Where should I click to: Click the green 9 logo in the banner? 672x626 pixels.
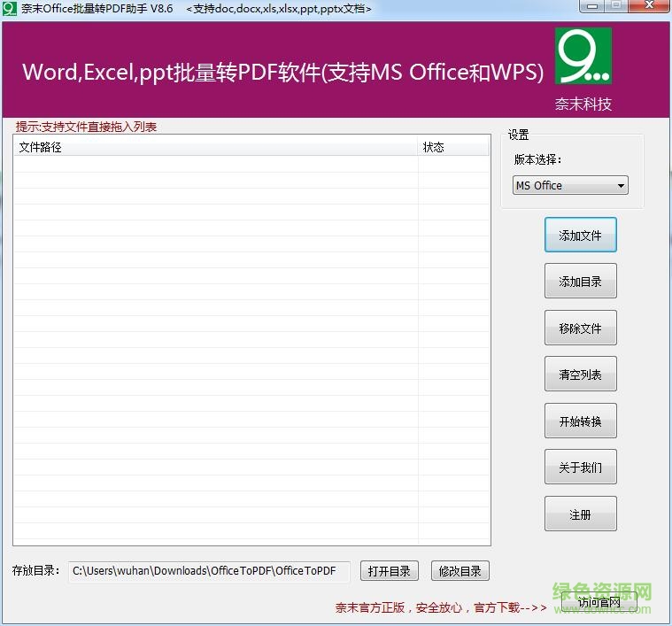point(583,56)
